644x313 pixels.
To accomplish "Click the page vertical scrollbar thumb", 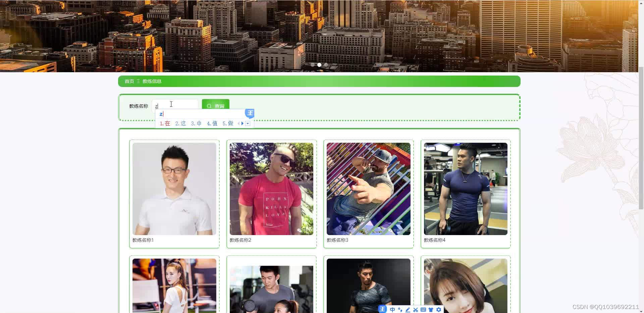I will (641, 138).
